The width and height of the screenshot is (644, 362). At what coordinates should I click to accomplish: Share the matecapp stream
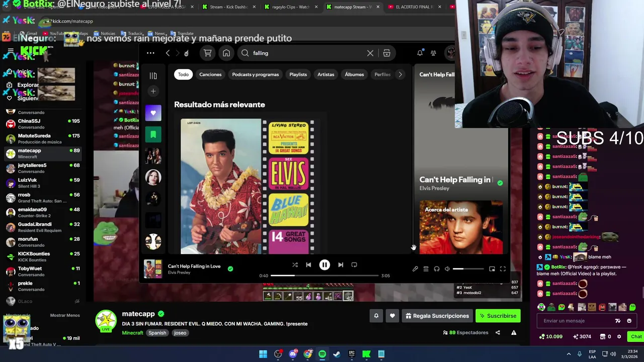click(498, 332)
